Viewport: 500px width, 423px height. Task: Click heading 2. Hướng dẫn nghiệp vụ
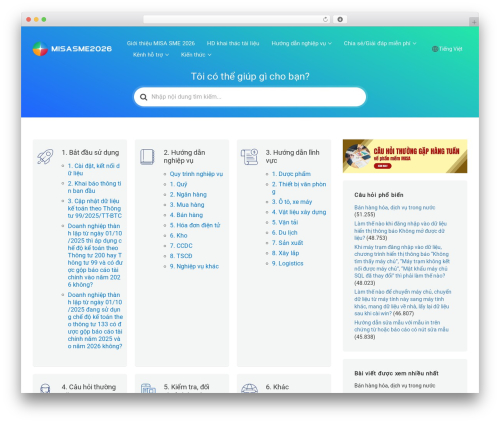click(184, 157)
